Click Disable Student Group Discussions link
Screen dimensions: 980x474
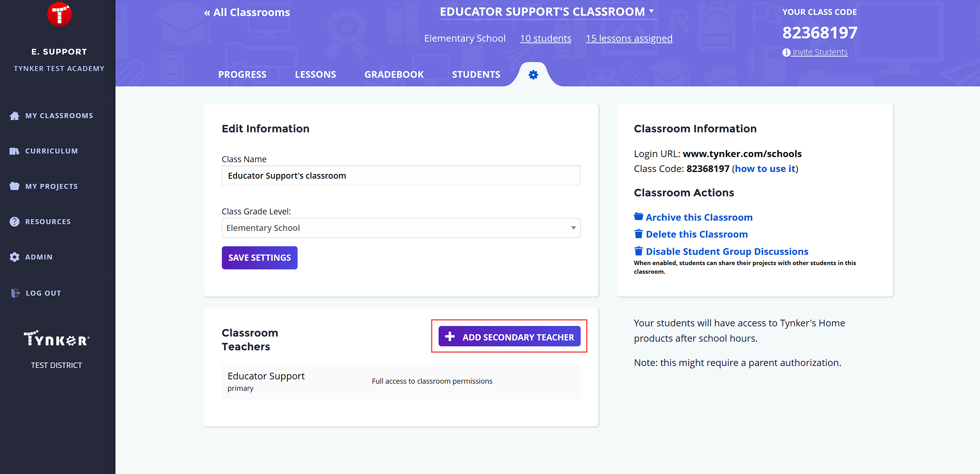(727, 252)
